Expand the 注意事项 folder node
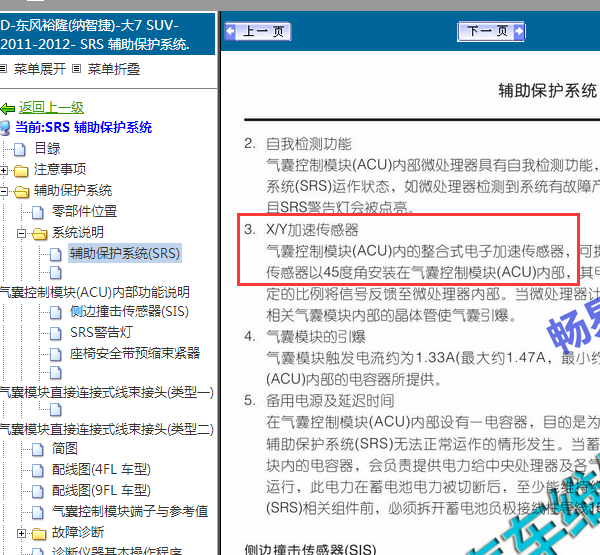This screenshot has height=555, width=600. coord(4,170)
